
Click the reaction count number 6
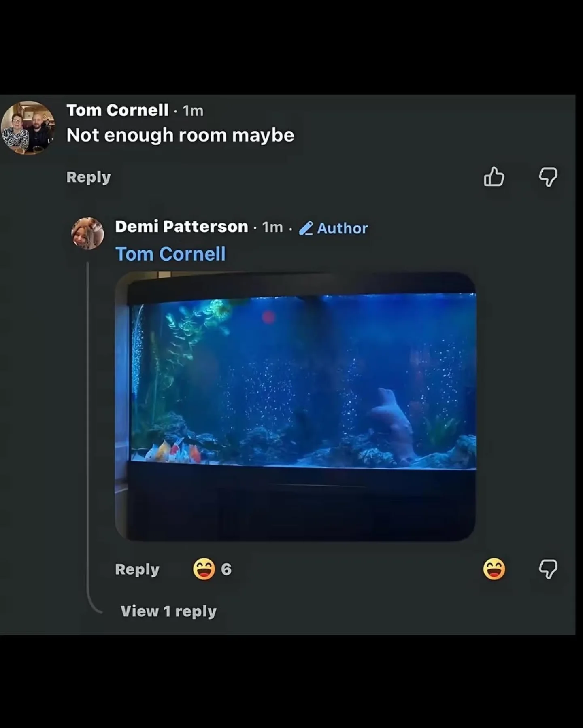(x=226, y=569)
